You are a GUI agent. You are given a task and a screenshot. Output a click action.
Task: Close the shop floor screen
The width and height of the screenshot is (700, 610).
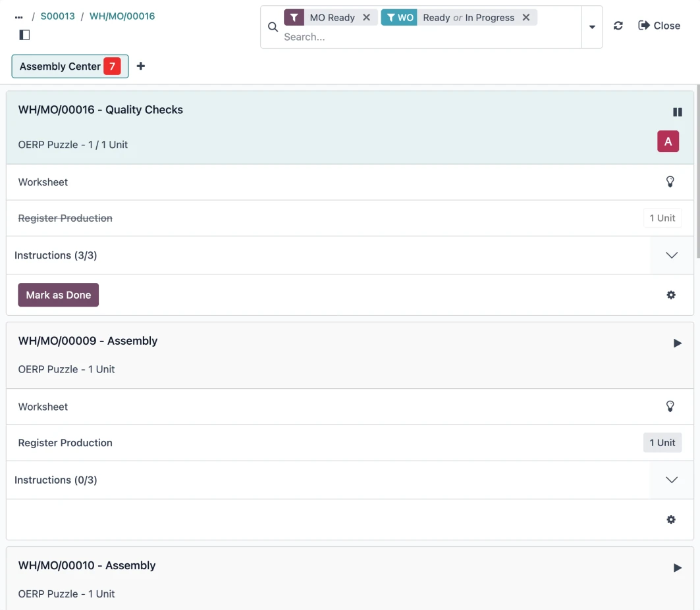pyautogui.click(x=659, y=26)
